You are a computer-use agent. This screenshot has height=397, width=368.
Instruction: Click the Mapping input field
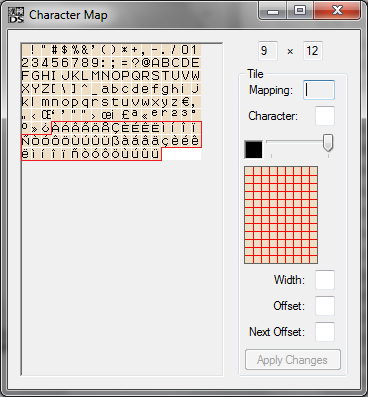pos(319,90)
